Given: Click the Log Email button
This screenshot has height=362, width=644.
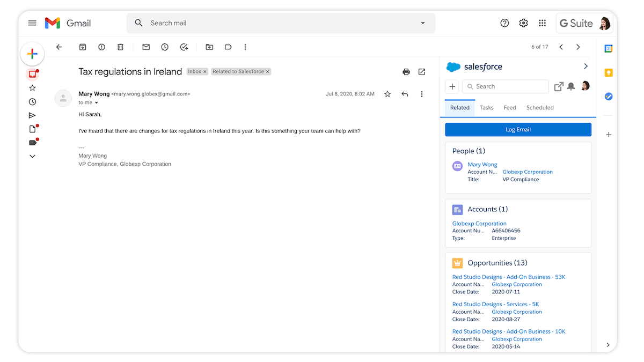Looking at the screenshot, I should click(x=518, y=130).
